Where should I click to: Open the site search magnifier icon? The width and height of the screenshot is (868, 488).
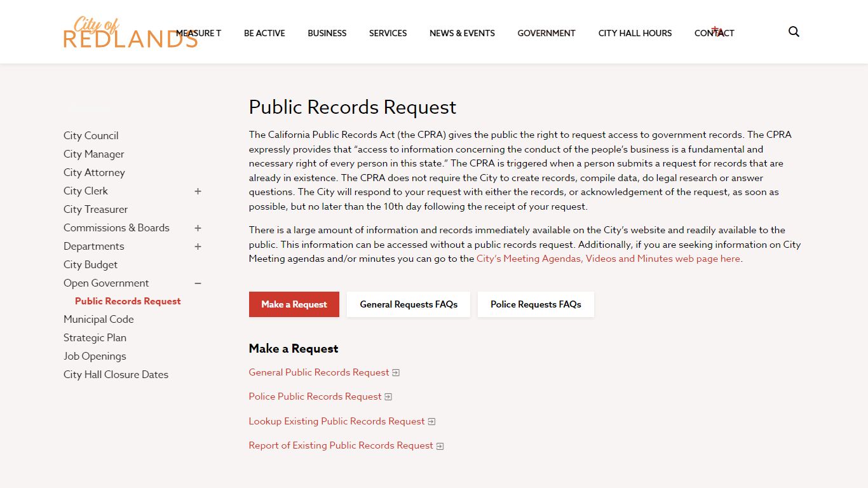pos(794,32)
